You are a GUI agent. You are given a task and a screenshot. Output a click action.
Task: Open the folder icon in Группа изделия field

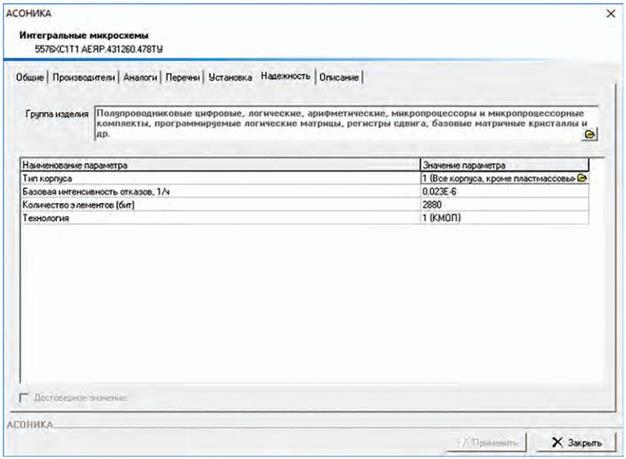pyautogui.click(x=590, y=133)
